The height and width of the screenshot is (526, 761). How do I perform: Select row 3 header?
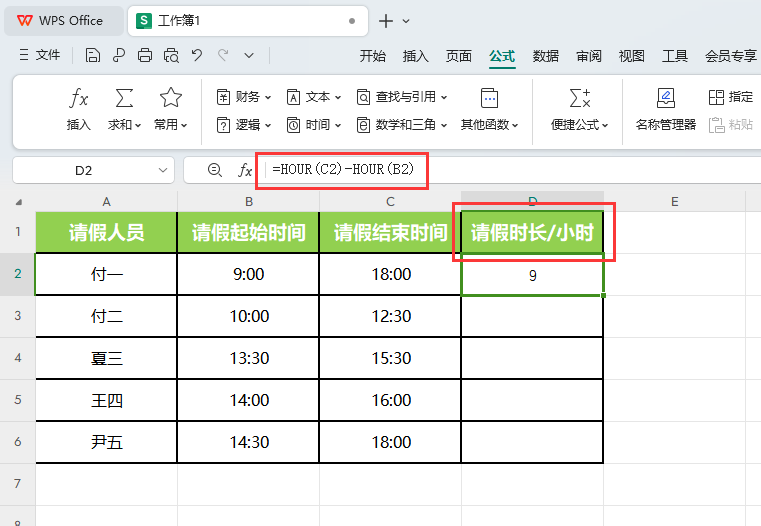17,316
